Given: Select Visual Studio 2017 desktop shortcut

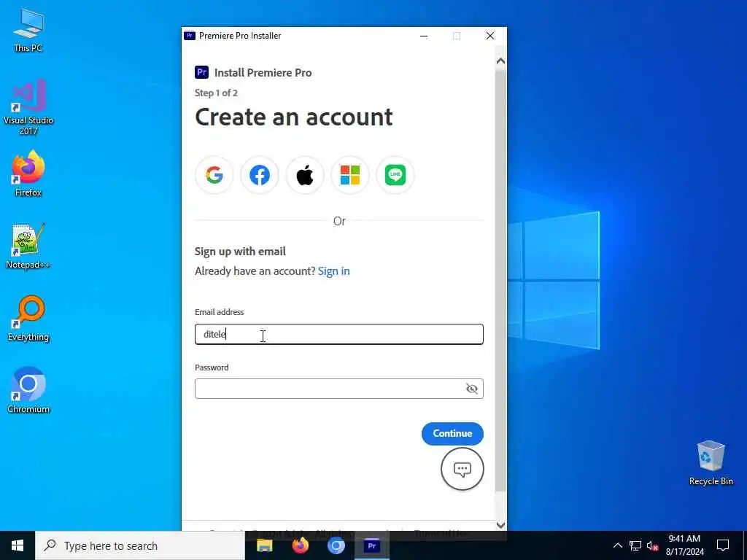Looking at the screenshot, I should pyautogui.click(x=28, y=108).
